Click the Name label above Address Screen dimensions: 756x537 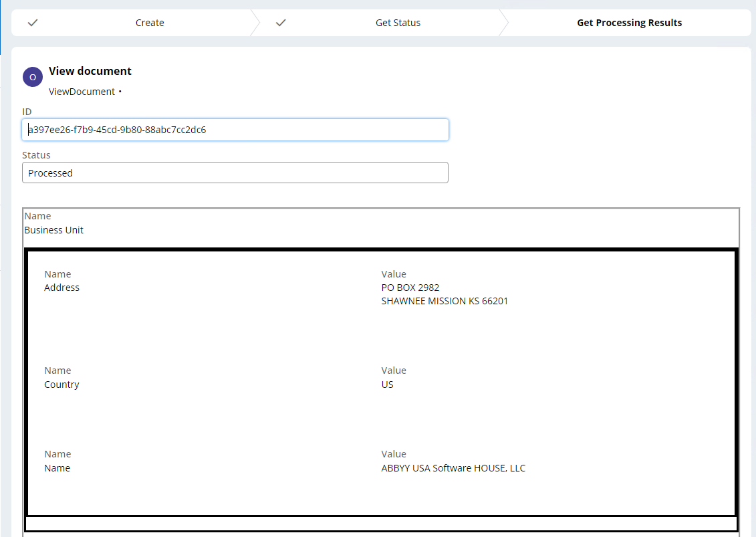57,274
